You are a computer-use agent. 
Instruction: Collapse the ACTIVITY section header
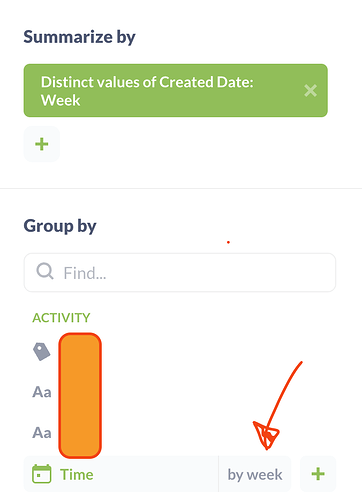tap(61, 318)
